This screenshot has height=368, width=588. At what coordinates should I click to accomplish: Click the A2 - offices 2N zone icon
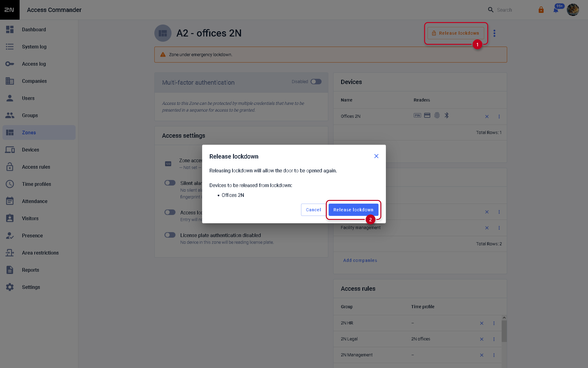[163, 33]
